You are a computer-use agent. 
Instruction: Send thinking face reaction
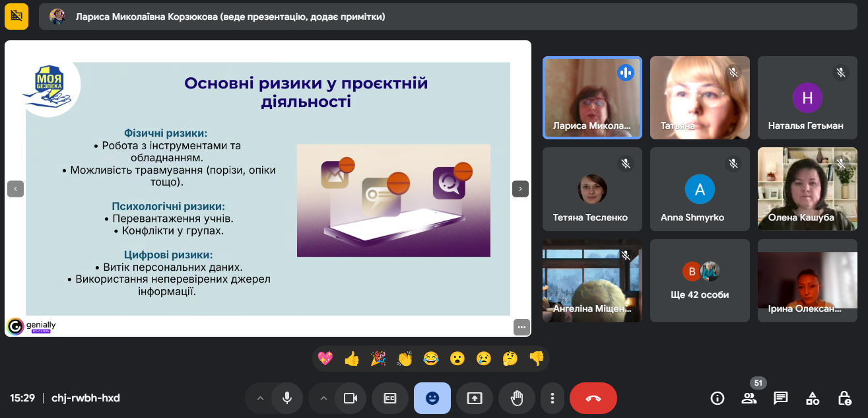point(510,359)
